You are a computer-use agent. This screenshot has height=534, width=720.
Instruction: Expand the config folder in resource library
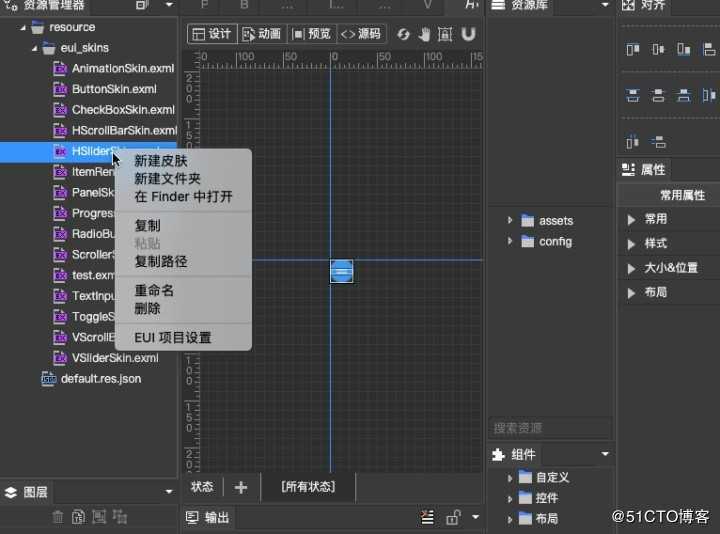[510, 241]
